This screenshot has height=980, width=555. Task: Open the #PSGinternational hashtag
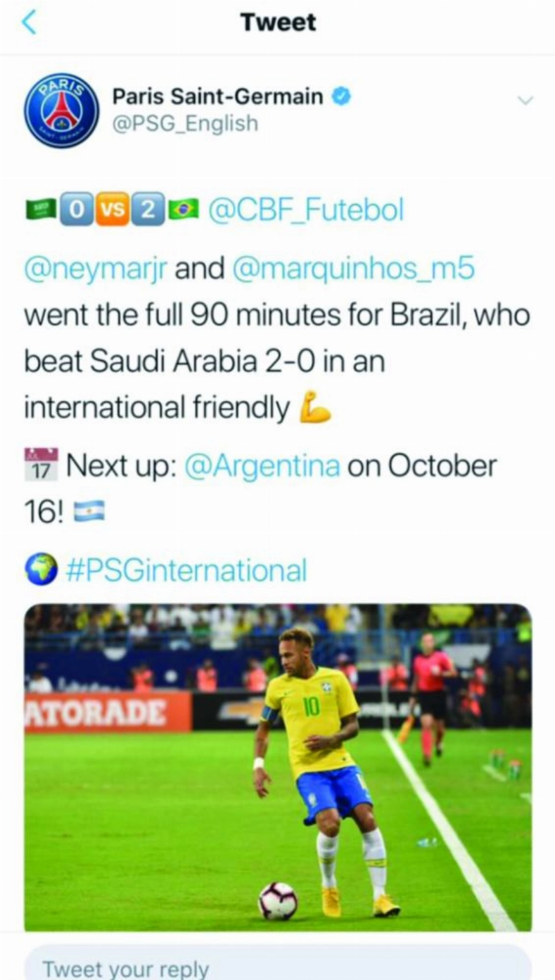(x=185, y=570)
